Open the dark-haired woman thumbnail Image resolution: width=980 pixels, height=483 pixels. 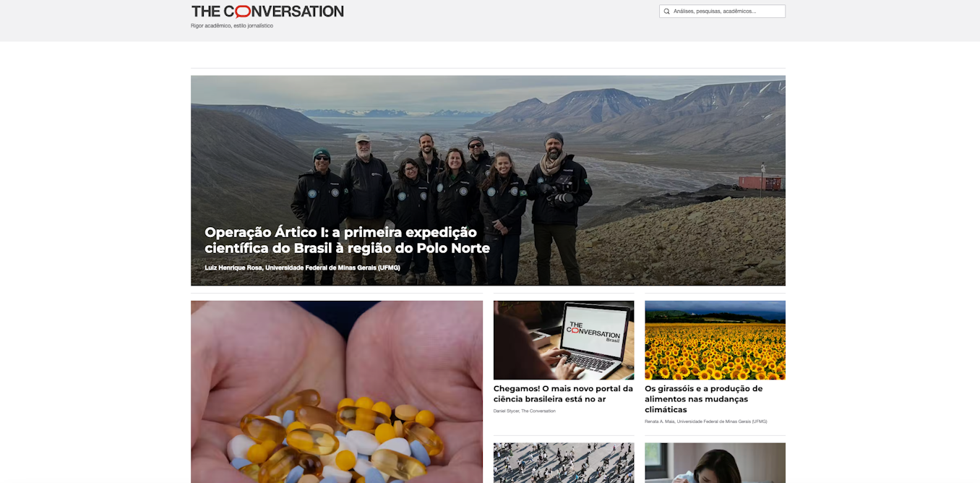click(715, 463)
